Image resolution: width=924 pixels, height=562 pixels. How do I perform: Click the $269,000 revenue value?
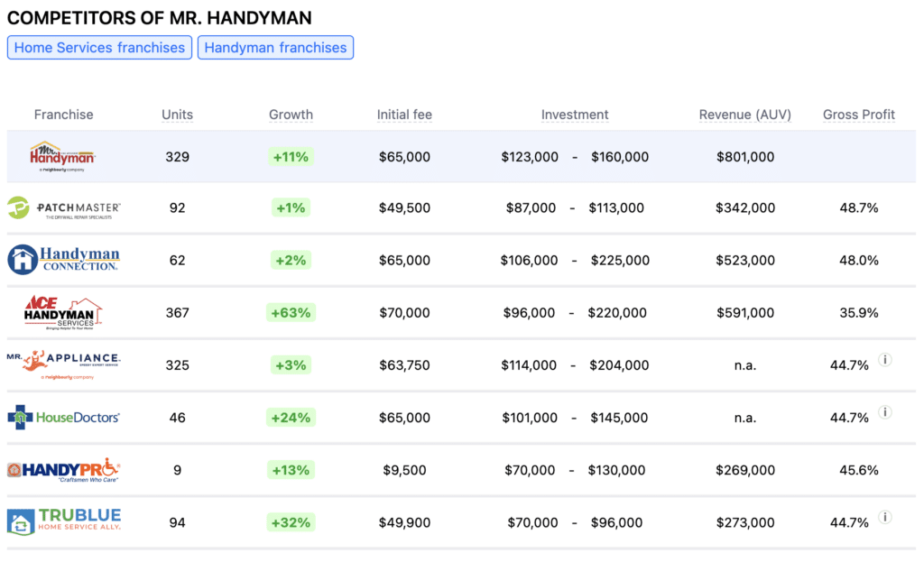tap(745, 470)
